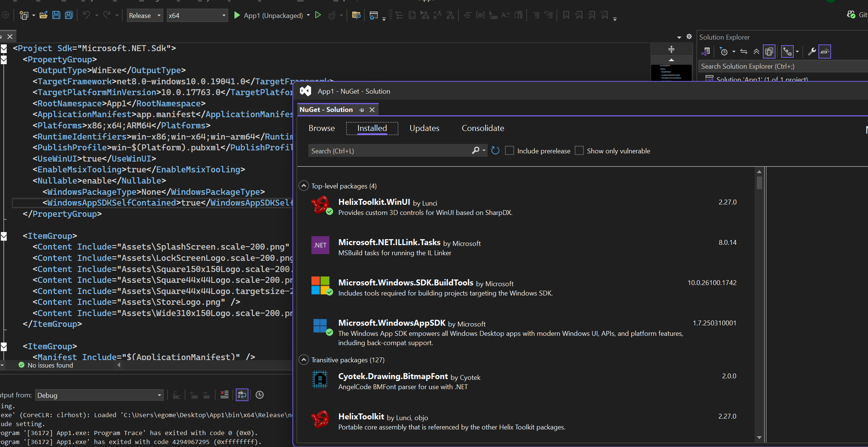Click the GitHub Copilot status icon
The image size is (868, 447).
pos(851,15)
